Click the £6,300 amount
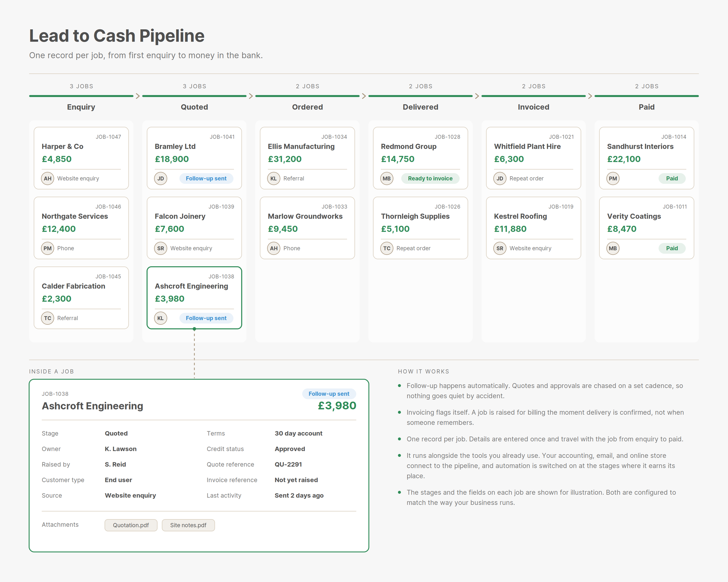Screen dimensions: 728x582 point(509,159)
